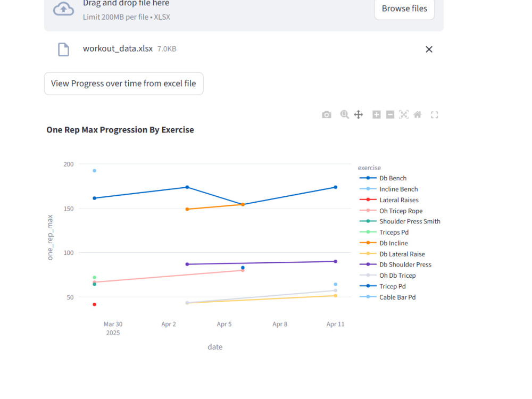Click the 200 y-axis tick label
The height and width of the screenshot is (399, 532).
[69, 164]
